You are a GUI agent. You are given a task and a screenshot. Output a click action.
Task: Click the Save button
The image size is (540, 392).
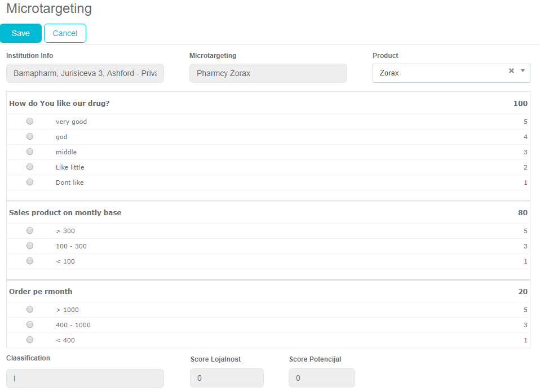click(21, 33)
